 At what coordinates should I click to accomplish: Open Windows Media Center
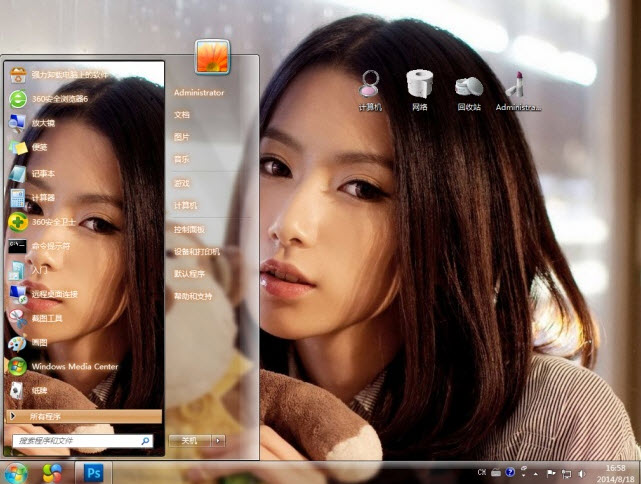[73, 366]
